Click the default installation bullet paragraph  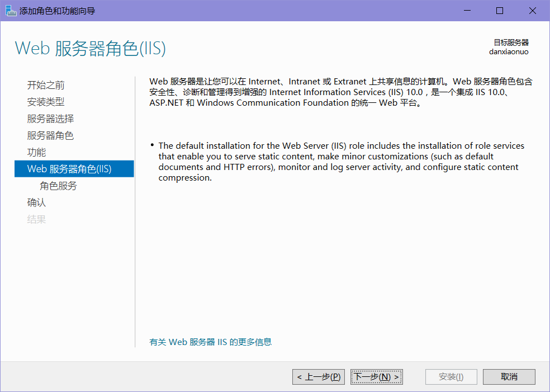pos(342,162)
